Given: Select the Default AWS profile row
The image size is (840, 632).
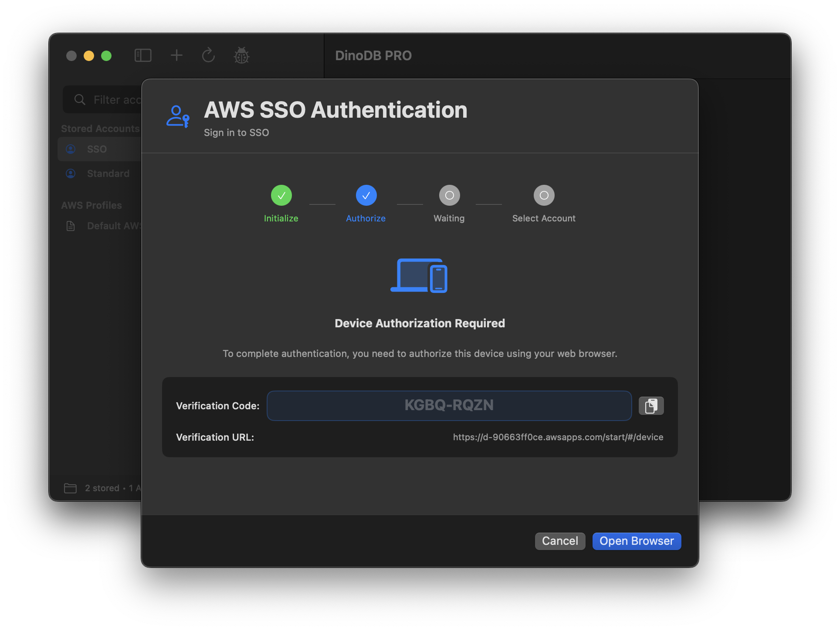Looking at the screenshot, I should 100,226.
